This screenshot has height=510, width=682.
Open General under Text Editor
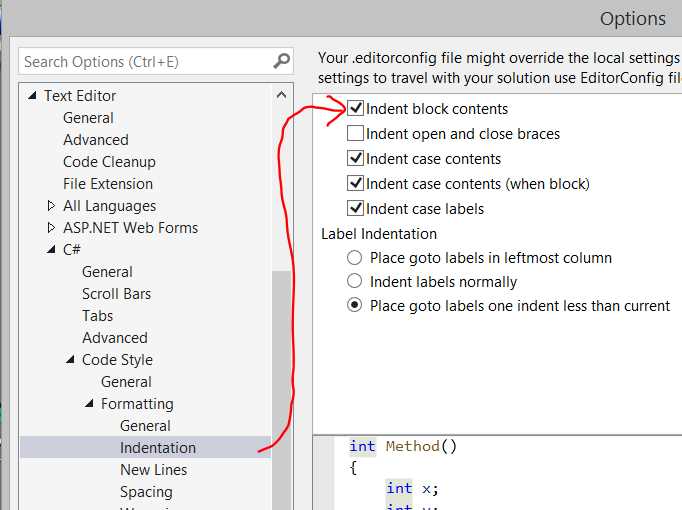point(88,118)
